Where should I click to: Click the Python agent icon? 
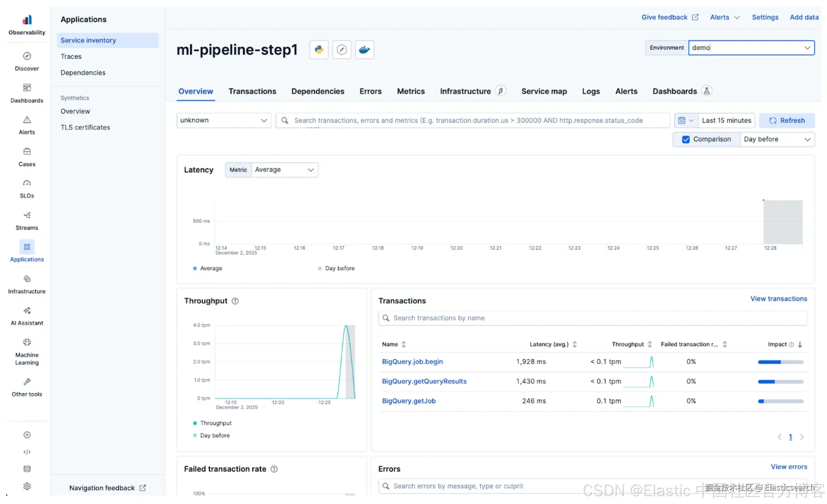(x=319, y=50)
